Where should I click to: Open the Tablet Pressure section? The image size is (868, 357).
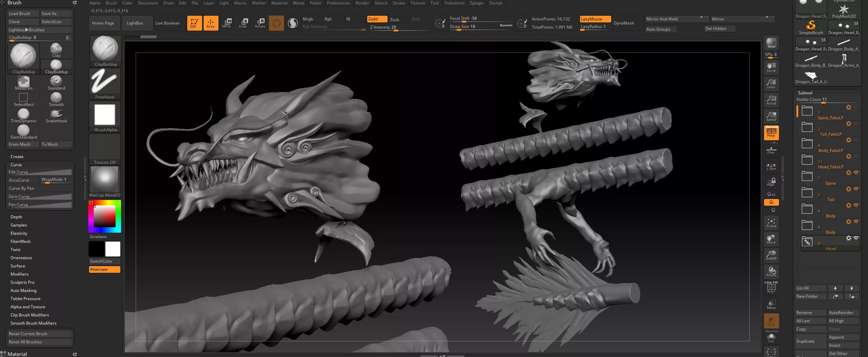[x=26, y=299]
